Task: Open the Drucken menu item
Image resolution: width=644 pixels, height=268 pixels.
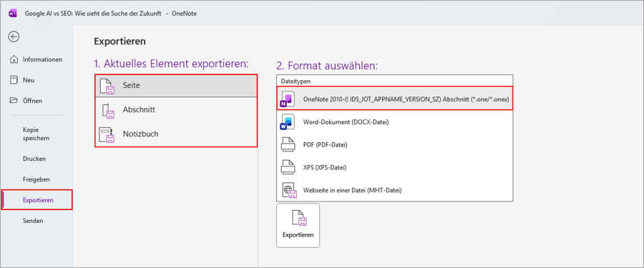Action: coord(36,159)
